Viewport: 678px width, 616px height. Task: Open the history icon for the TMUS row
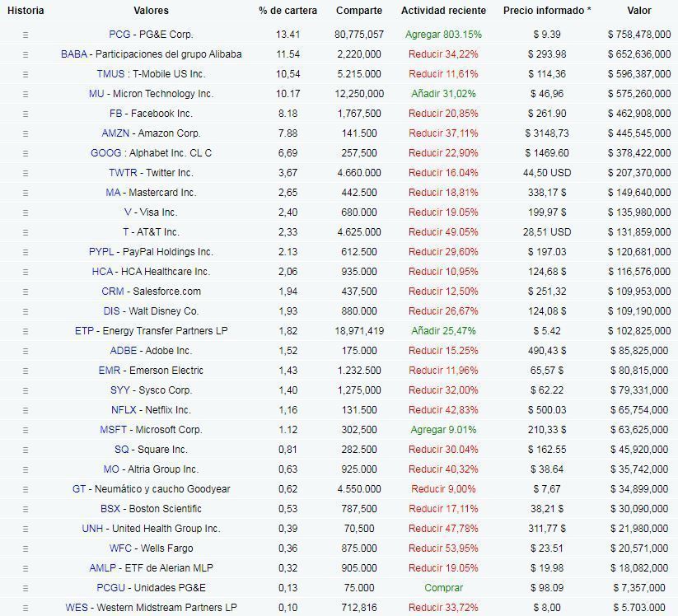pos(26,74)
